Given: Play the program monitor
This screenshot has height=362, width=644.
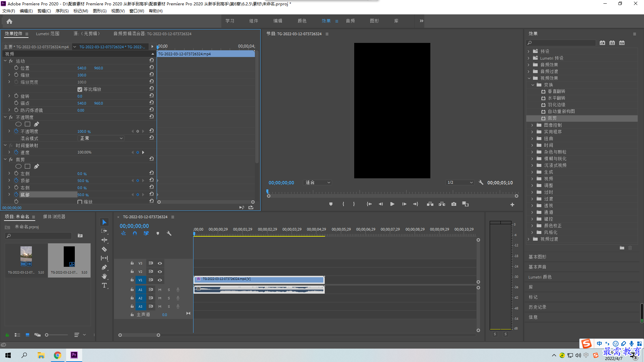Looking at the screenshot, I should click(x=392, y=204).
